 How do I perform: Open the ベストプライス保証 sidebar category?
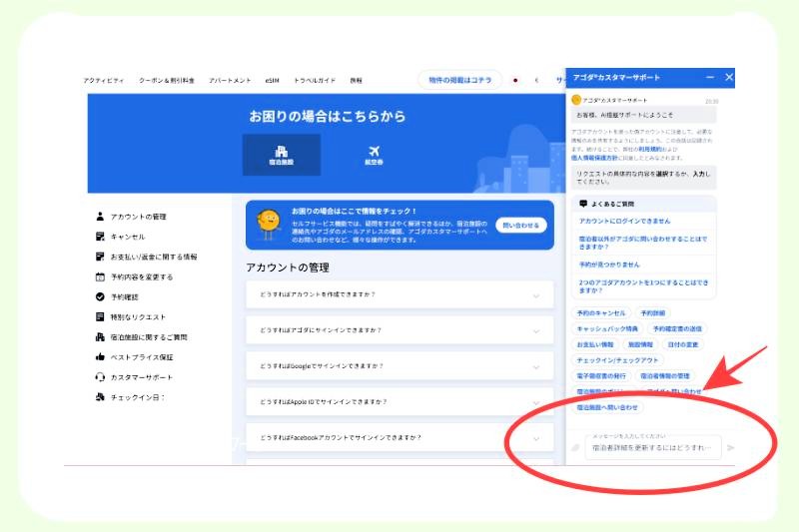134,357
